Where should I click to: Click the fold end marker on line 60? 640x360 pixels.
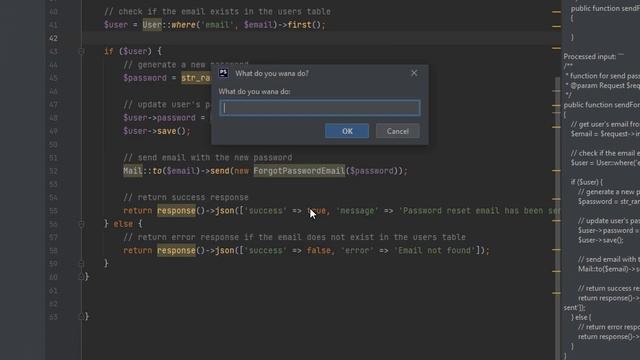(x=81, y=277)
